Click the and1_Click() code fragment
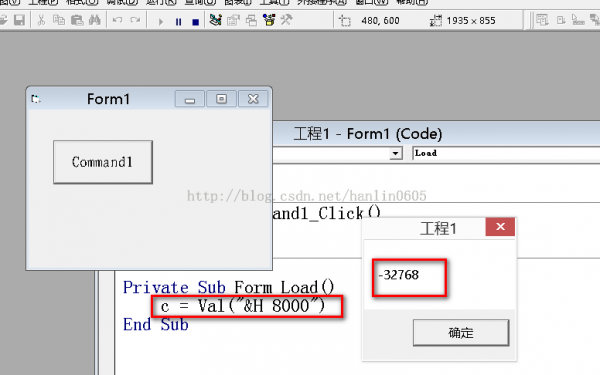Viewport: 600px width, 375px height. coord(327,213)
